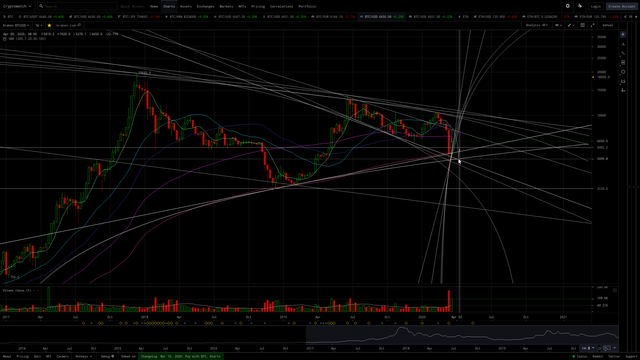This screenshot has width=640, height=360.
Task: Click the Reddit link in footer
Action: [x=598, y=356]
